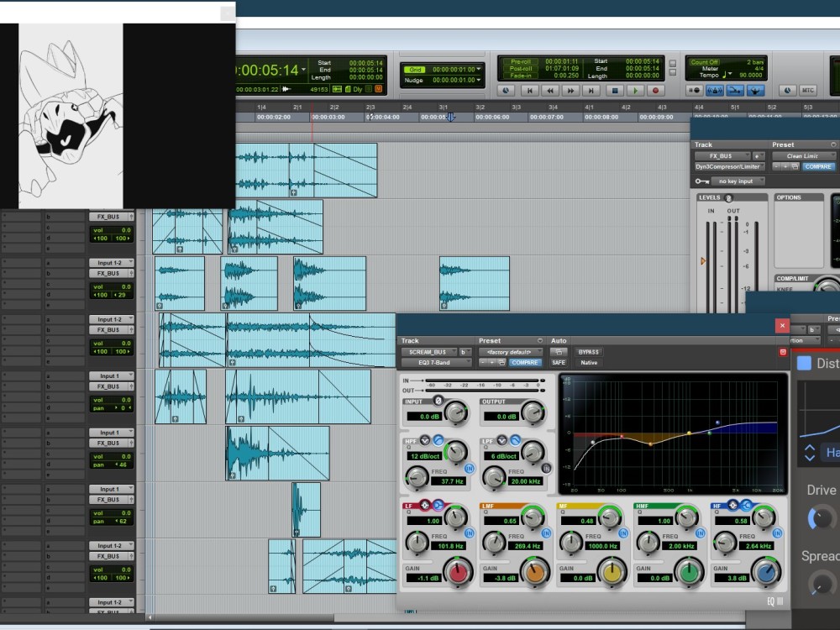Select LF peak filter type icon
This screenshot has width=840, height=630.
click(425, 505)
